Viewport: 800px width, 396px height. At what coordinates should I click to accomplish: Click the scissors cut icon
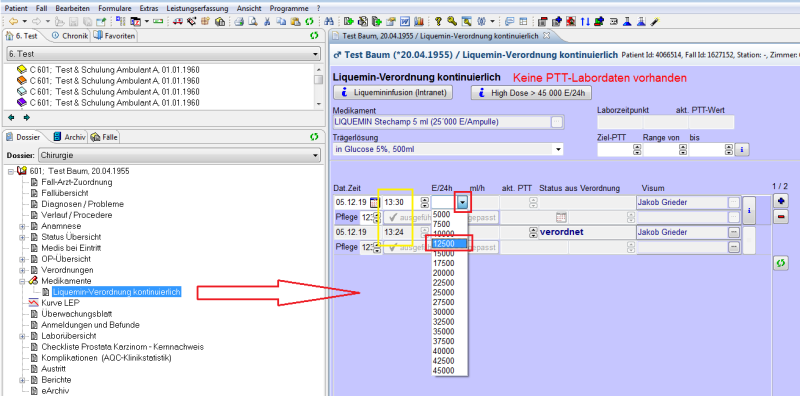267,21
